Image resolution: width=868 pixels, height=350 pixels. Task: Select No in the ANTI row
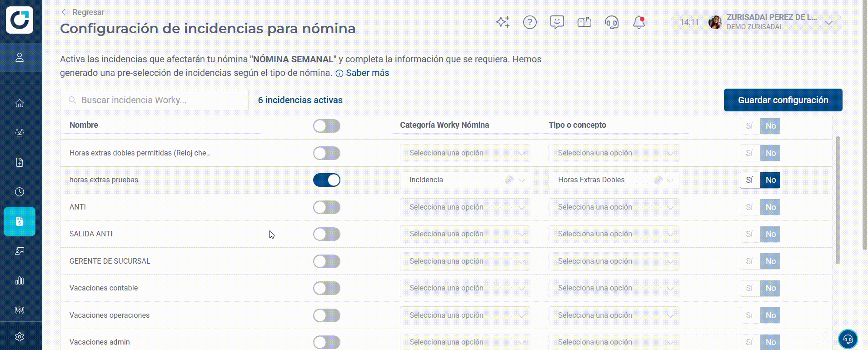[x=770, y=207]
